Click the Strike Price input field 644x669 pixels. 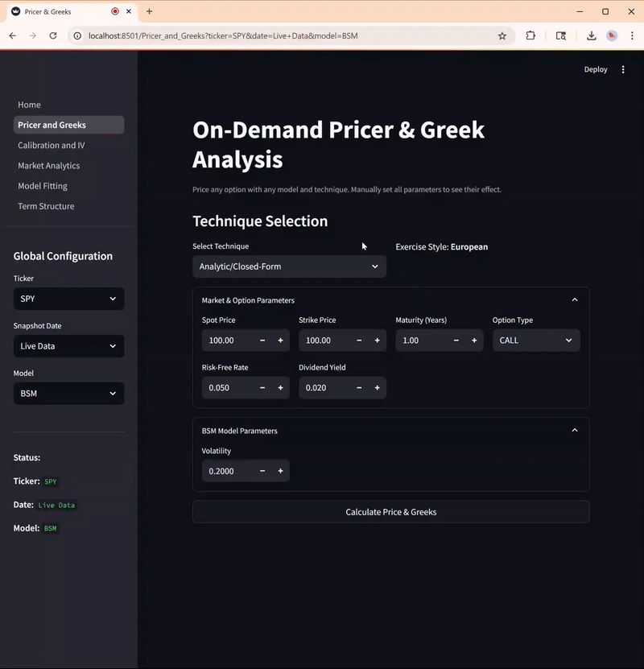click(x=325, y=341)
